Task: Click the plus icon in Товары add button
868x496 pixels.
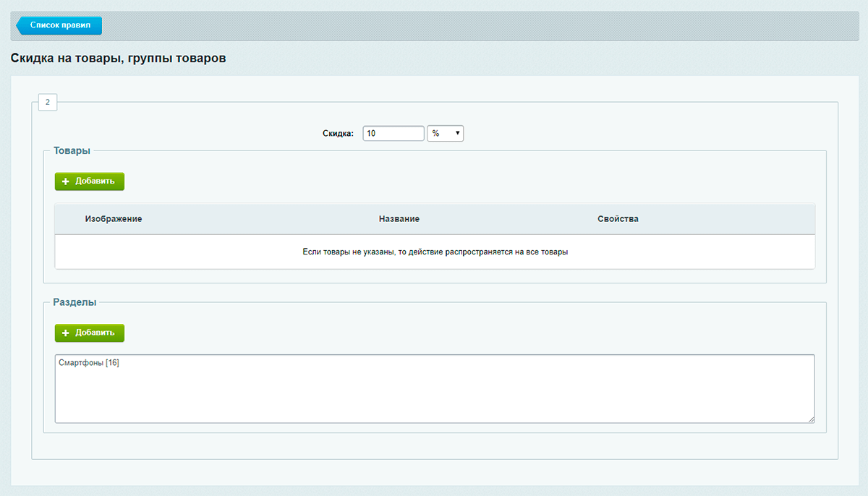Action: (x=65, y=181)
